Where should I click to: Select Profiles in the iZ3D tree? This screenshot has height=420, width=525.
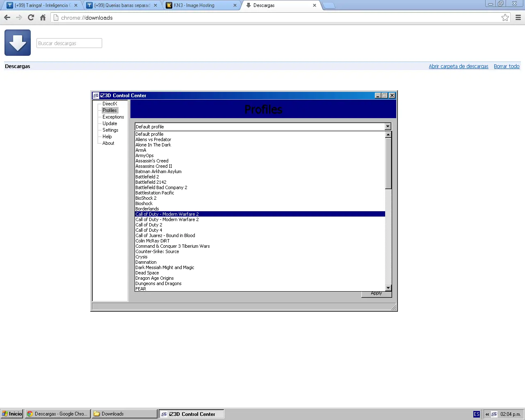tap(110, 110)
